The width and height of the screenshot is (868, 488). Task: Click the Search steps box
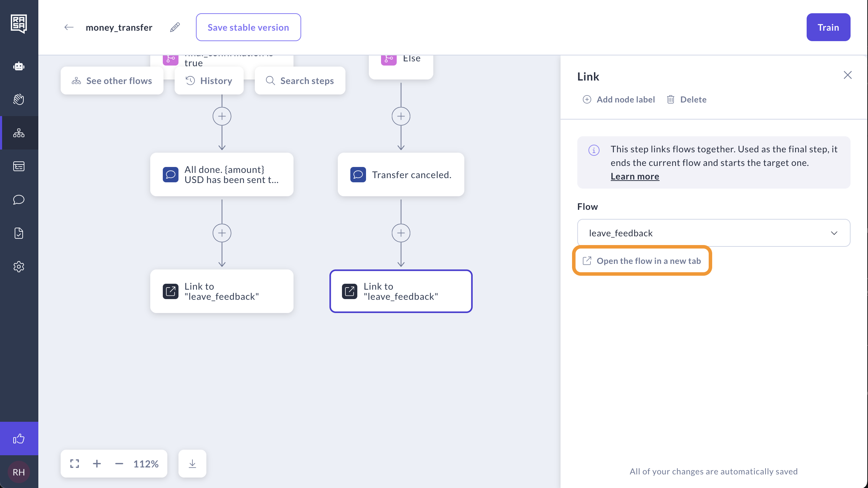(300, 81)
